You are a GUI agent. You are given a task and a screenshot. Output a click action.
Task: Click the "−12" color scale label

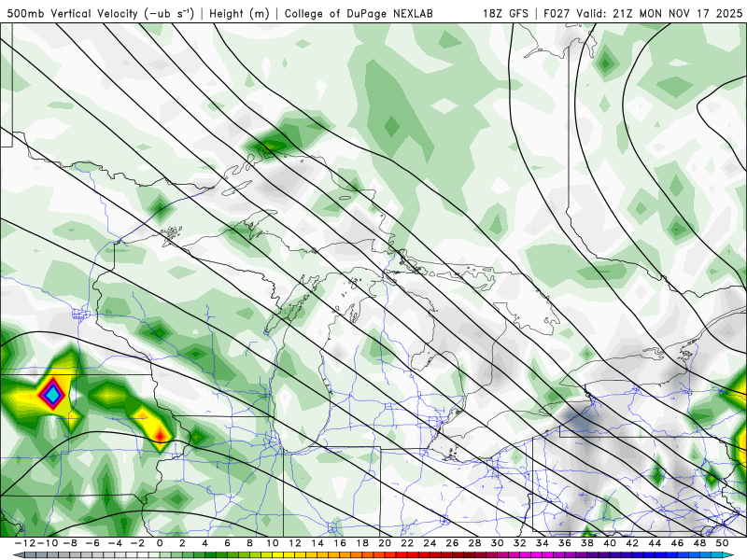tap(25, 543)
